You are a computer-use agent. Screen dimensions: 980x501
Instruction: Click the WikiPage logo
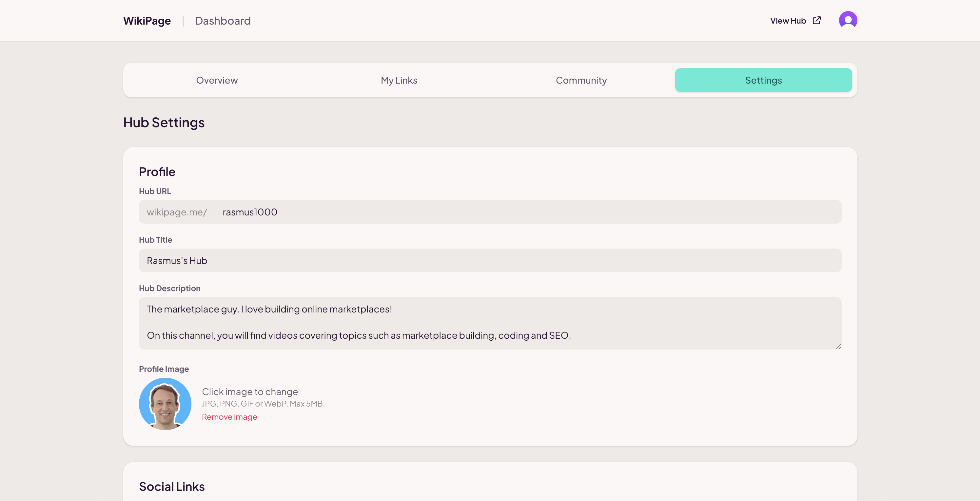click(147, 21)
